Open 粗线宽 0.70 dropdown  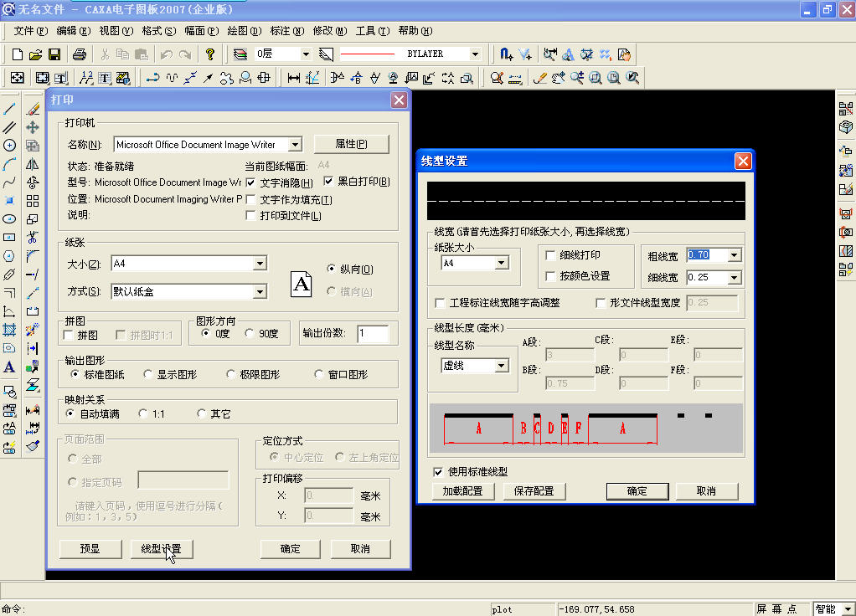[735, 254]
